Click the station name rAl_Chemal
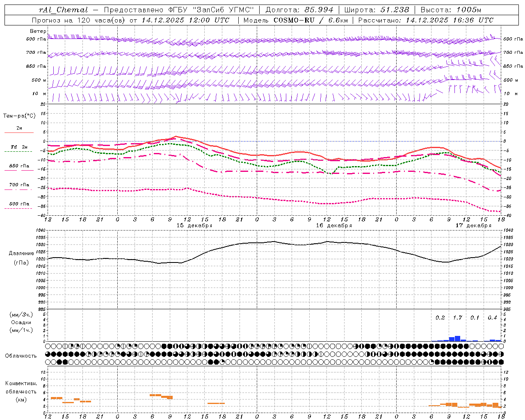The height and width of the screenshot is (420, 525). coord(63,10)
